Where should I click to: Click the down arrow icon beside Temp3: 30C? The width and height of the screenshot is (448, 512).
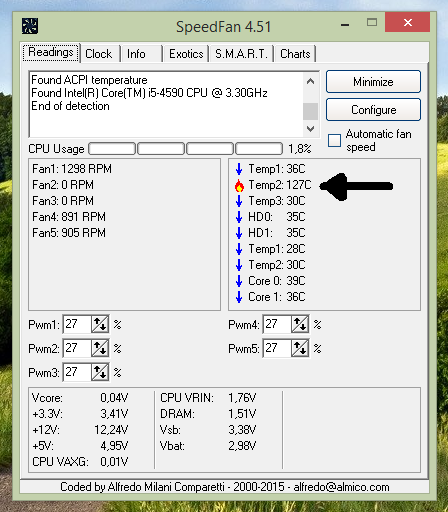coord(239,201)
